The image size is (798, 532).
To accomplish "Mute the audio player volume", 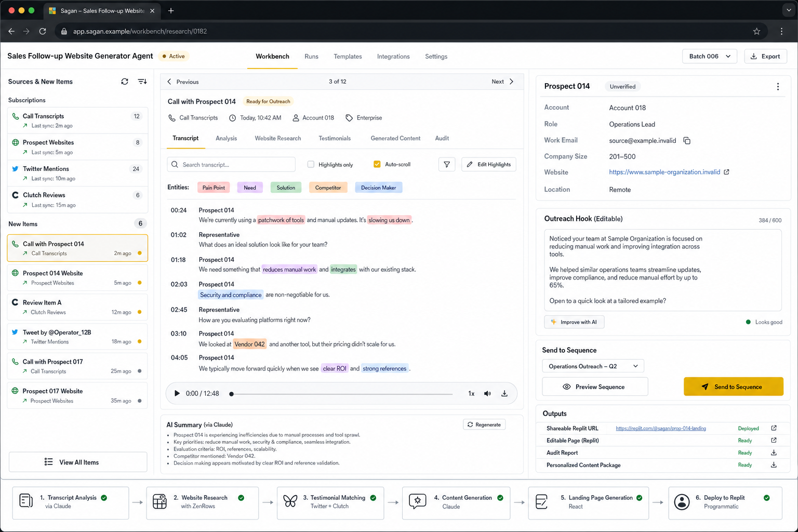I will click(487, 393).
